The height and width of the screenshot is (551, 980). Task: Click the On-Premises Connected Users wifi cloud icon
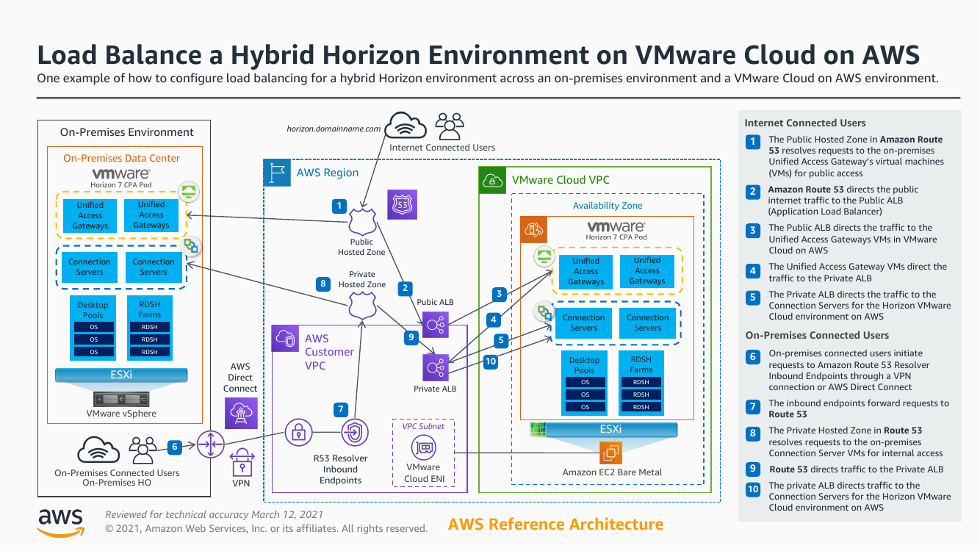[x=98, y=450]
